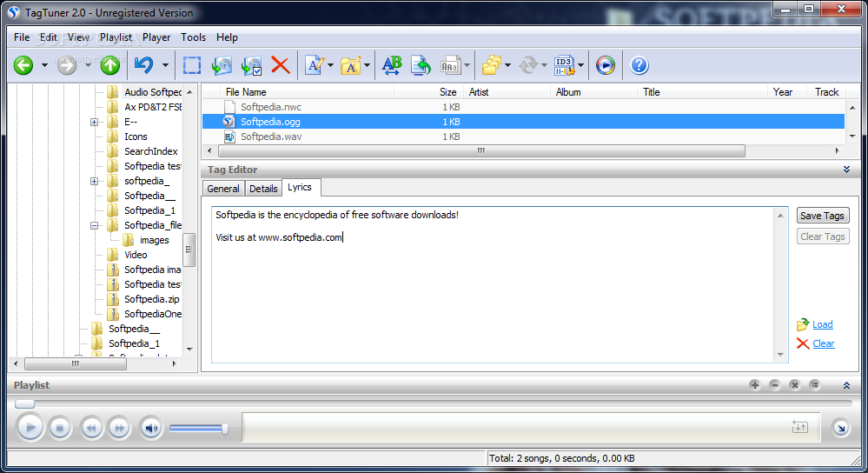868x473 pixels.
Task: Click the playlist list options round icon
Action: point(814,385)
